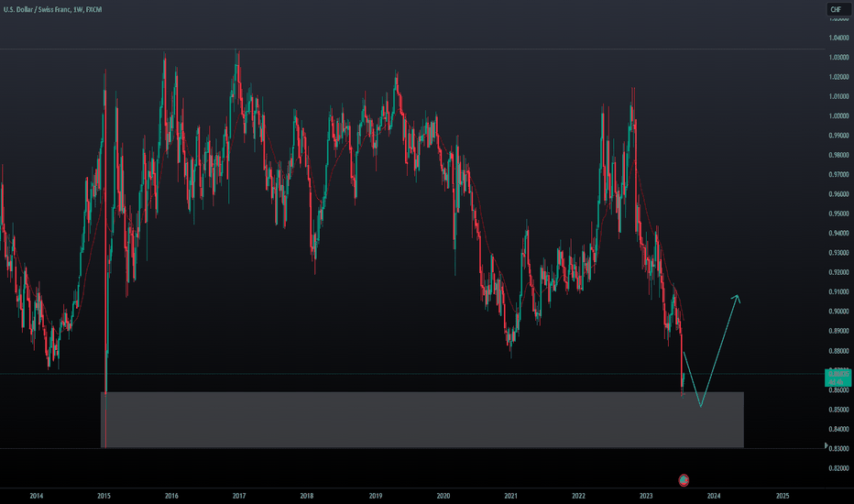Click the 0.92000 price axis label

point(838,272)
